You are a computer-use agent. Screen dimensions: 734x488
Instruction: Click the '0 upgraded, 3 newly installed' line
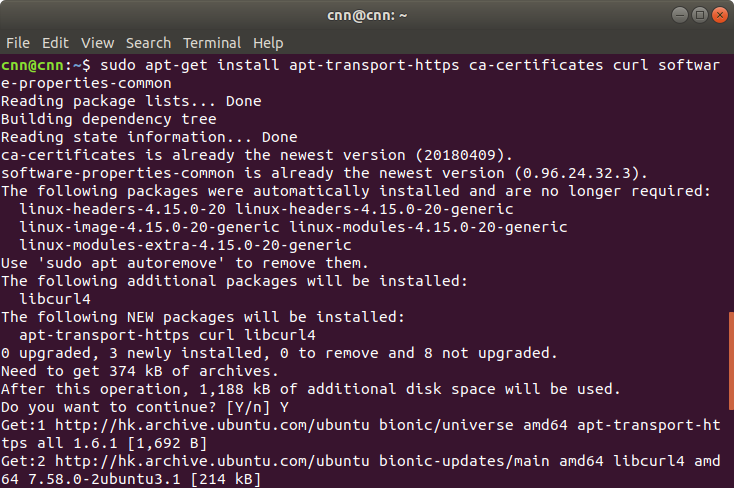point(279,353)
